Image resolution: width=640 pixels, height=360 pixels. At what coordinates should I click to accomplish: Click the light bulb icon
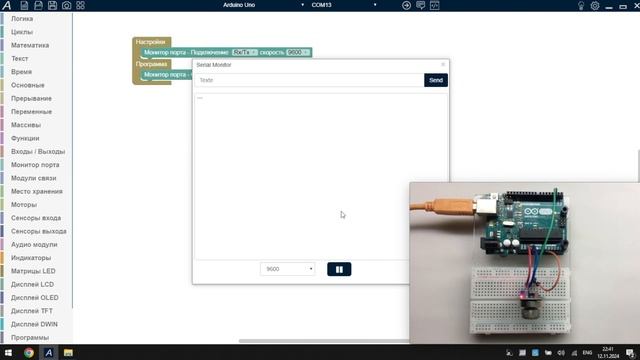tap(581, 6)
